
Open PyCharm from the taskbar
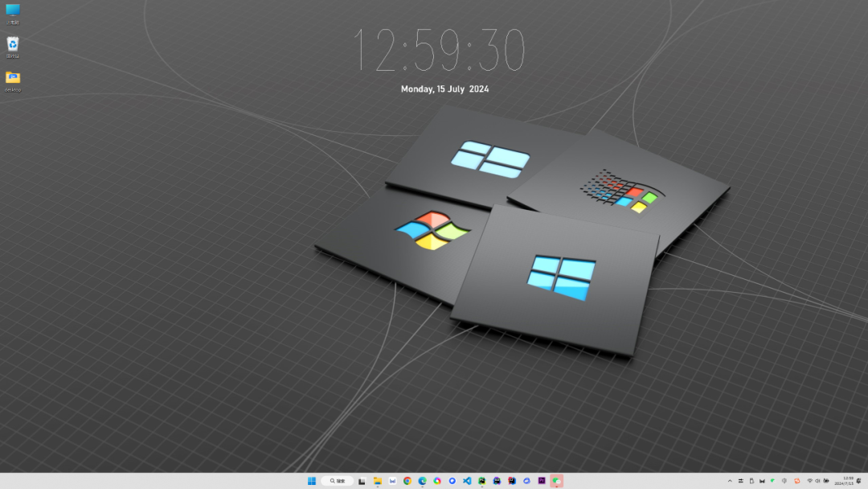(481, 481)
